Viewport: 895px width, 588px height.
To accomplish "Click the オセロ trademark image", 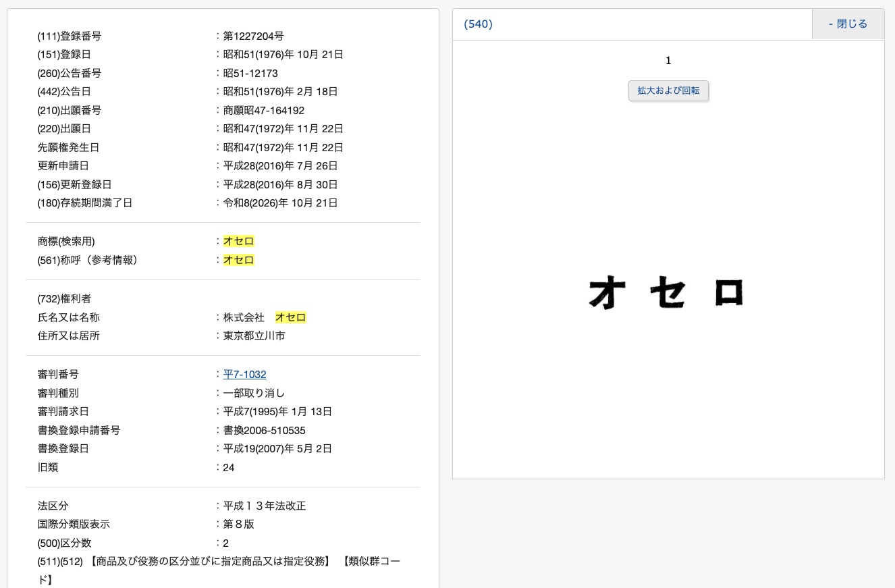I will click(x=667, y=292).
